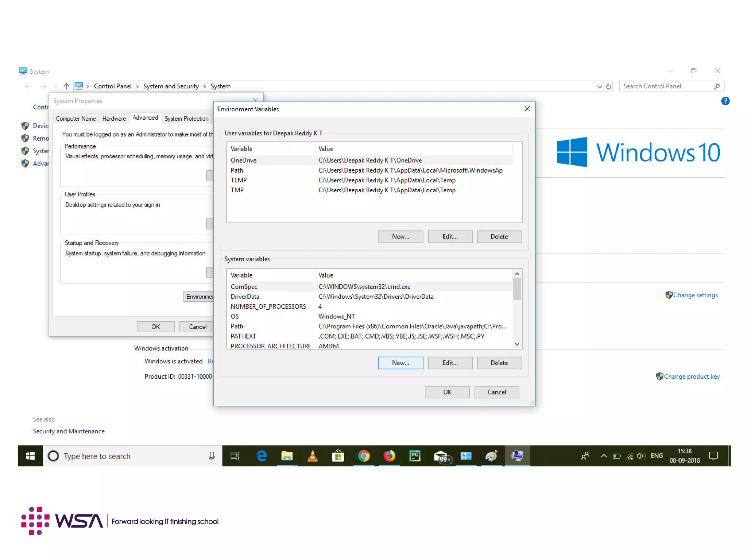Viewport: 747px width, 560px height.
Task: Select the DriverData system variable
Action: [370, 296]
